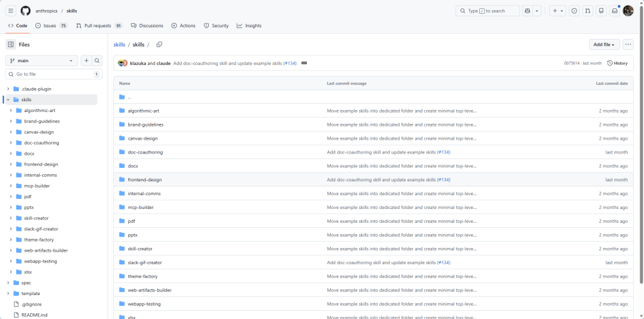This screenshot has height=319, width=644.
Task: Go to the Actions tab
Action: point(183,26)
